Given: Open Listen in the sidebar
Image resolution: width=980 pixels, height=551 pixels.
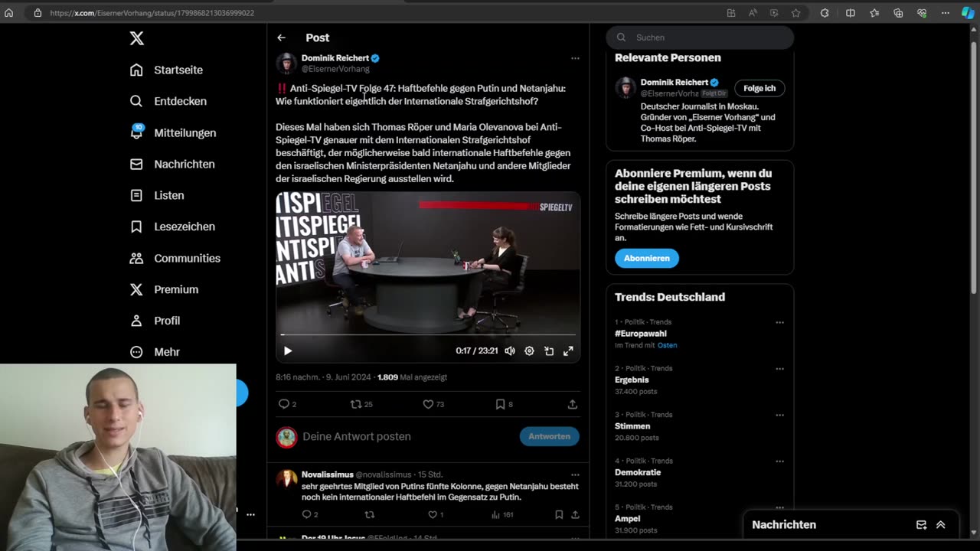Looking at the screenshot, I should [x=157, y=195].
